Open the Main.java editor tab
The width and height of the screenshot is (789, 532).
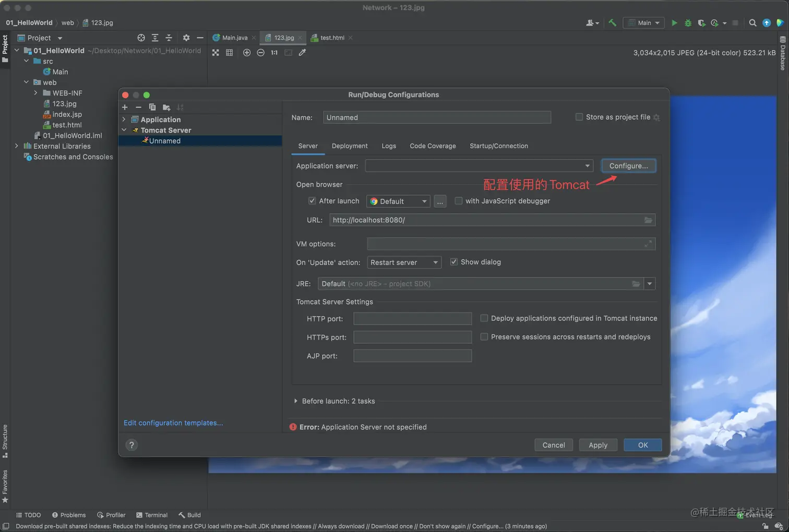234,38
